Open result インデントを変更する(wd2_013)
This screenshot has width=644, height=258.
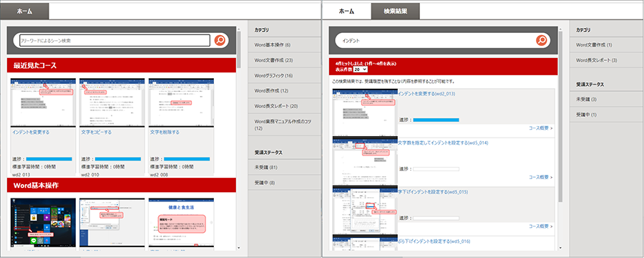click(426, 93)
